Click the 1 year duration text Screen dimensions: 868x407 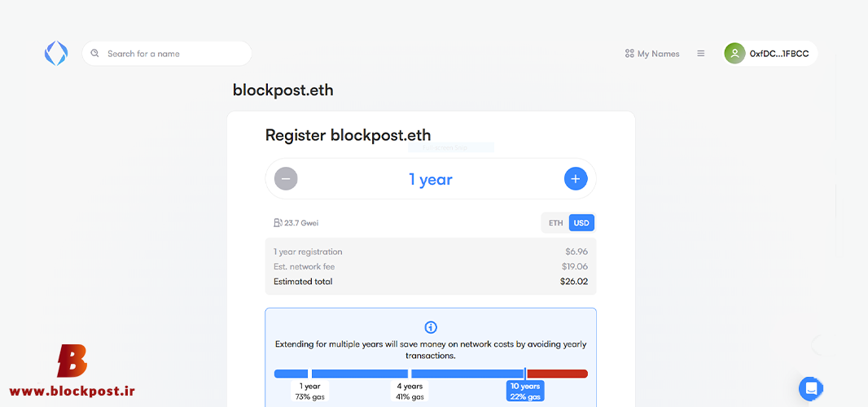pyautogui.click(x=431, y=179)
